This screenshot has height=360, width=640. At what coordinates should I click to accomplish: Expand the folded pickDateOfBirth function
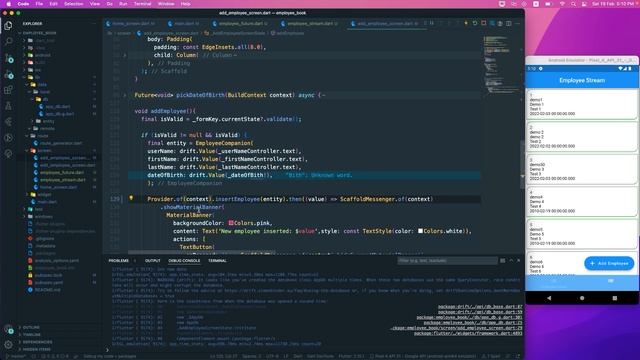[125, 95]
